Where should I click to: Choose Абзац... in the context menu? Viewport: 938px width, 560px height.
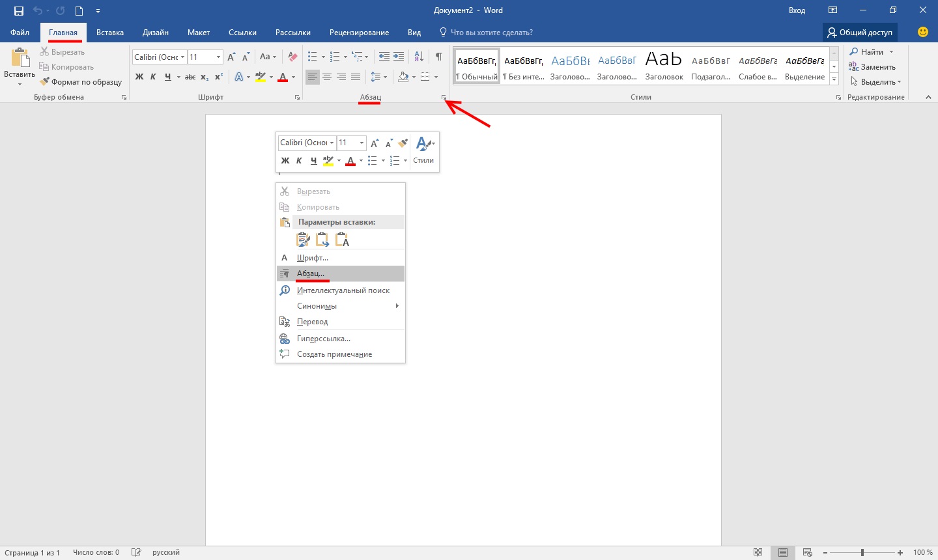tap(341, 273)
